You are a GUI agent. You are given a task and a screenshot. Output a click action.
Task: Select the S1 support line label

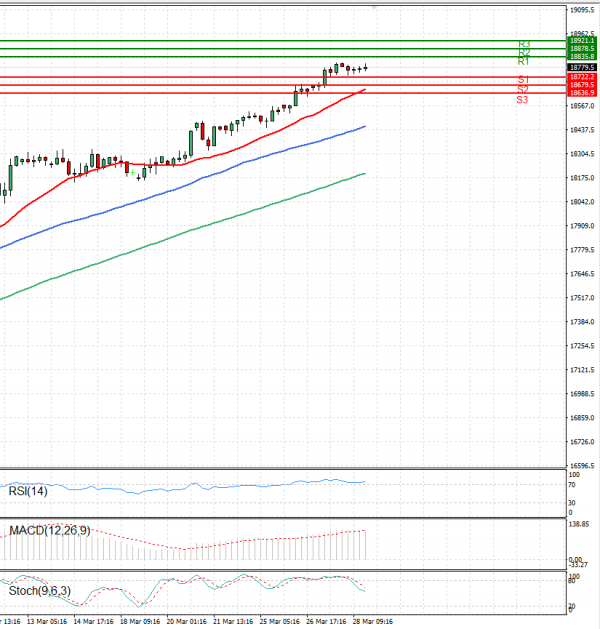(x=523, y=79)
